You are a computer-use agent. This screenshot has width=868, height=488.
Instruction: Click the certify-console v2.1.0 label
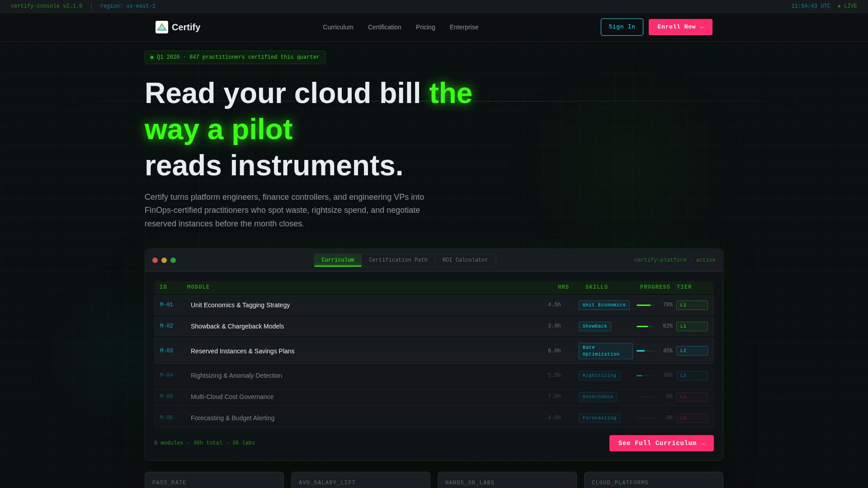click(x=47, y=6)
